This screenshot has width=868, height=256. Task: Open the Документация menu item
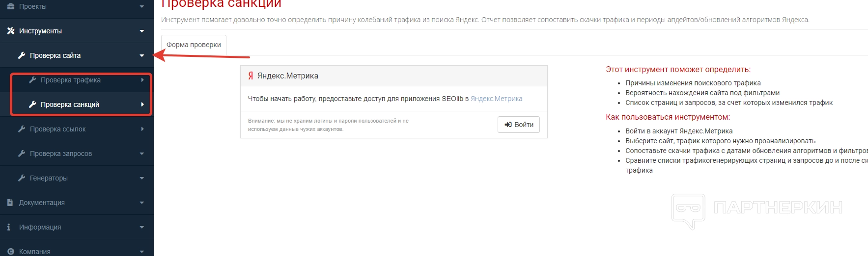[x=77, y=203]
